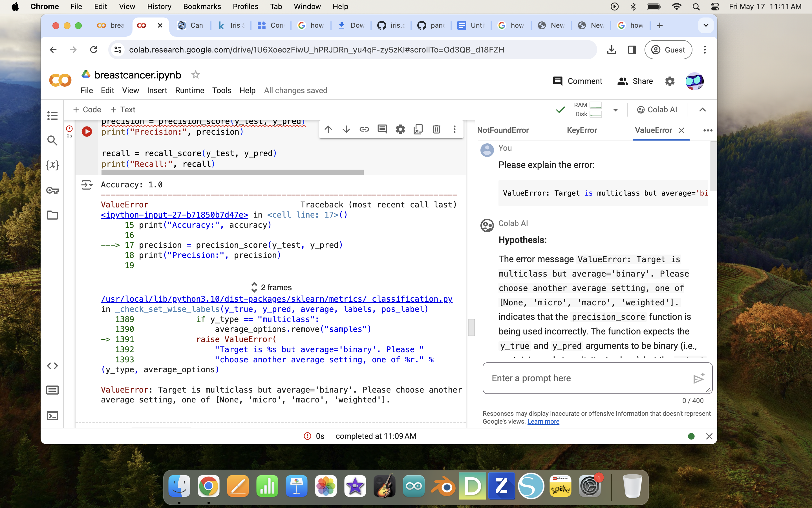This screenshot has width=812, height=508.
Task: Close the ValueError tab
Action: click(681, 130)
